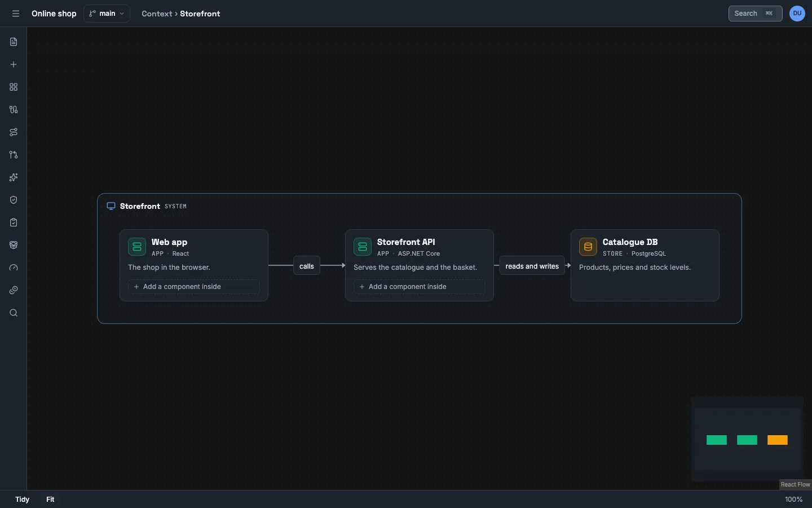Open the document page icon in sidebar

point(14,42)
